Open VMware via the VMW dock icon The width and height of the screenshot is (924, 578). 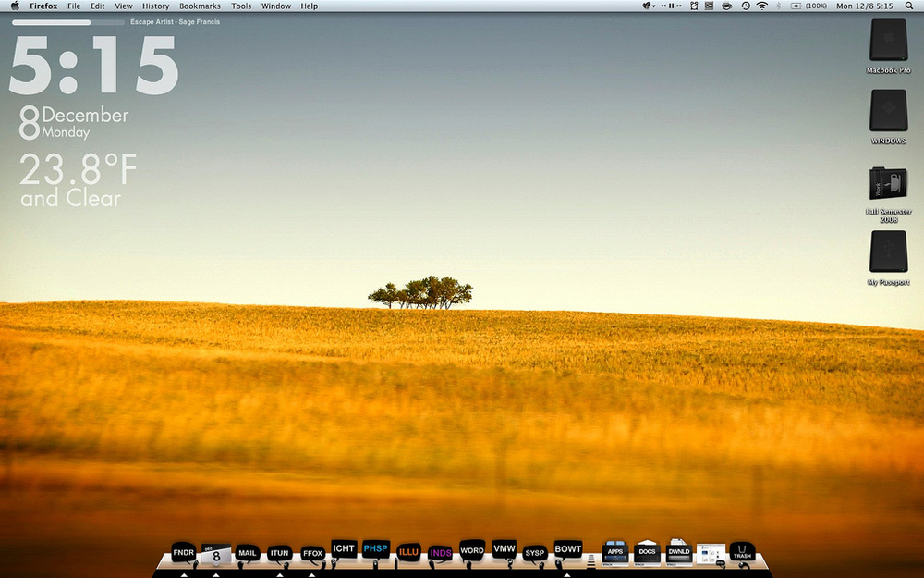pyautogui.click(x=505, y=549)
